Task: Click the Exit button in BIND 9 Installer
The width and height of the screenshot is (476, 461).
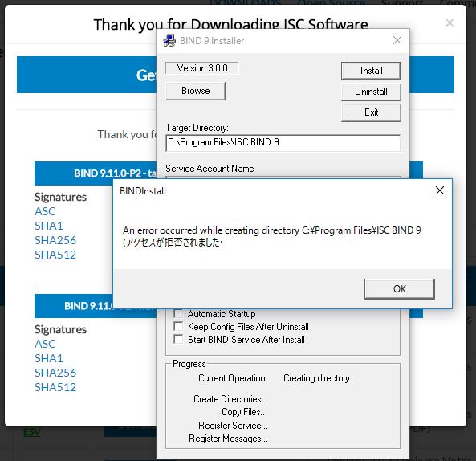Action: (x=371, y=112)
